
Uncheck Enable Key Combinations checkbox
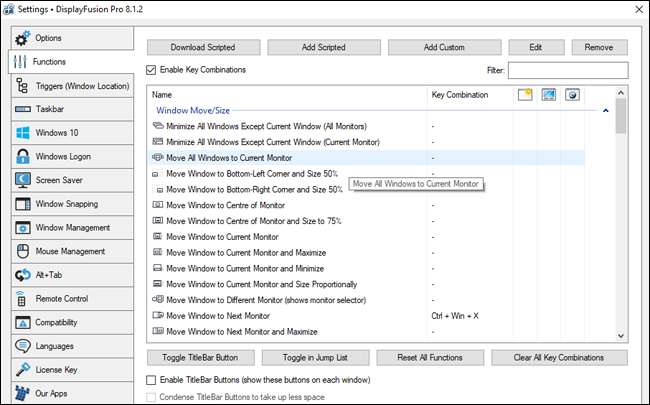(x=152, y=70)
